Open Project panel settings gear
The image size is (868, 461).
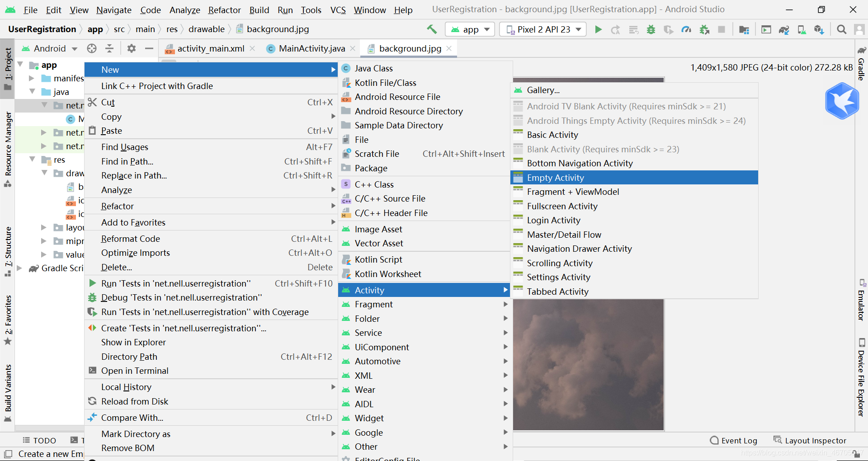point(132,48)
